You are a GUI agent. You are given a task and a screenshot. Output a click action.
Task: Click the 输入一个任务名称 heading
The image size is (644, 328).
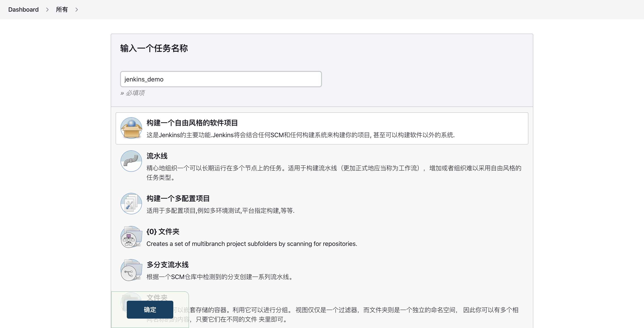154,48
